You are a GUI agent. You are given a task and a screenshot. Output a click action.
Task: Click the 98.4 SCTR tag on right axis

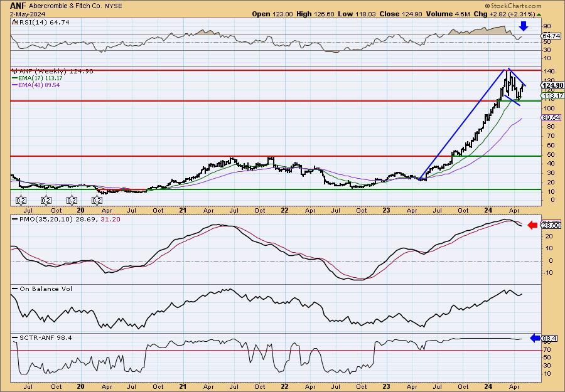pyautogui.click(x=550, y=338)
